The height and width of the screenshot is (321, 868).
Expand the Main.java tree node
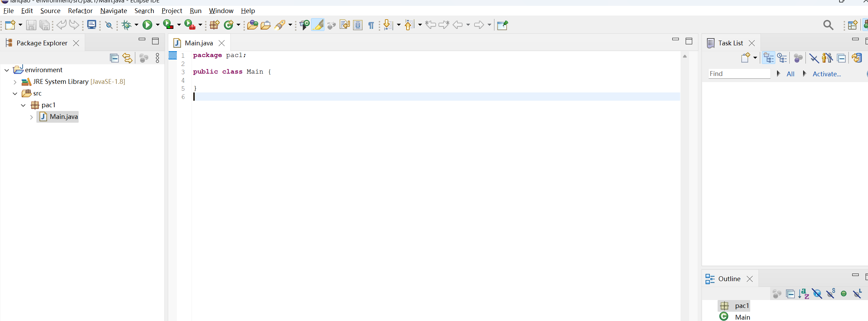[31, 117]
